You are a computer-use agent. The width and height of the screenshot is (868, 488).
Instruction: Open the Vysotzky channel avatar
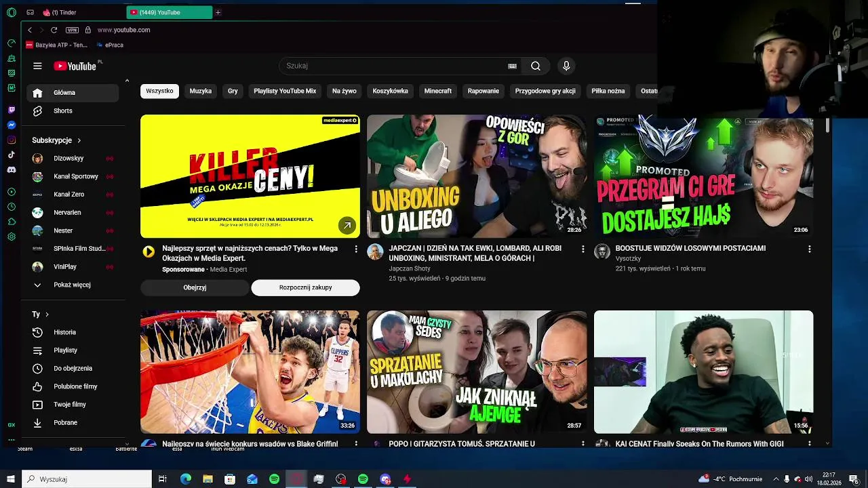coord(601,252)
